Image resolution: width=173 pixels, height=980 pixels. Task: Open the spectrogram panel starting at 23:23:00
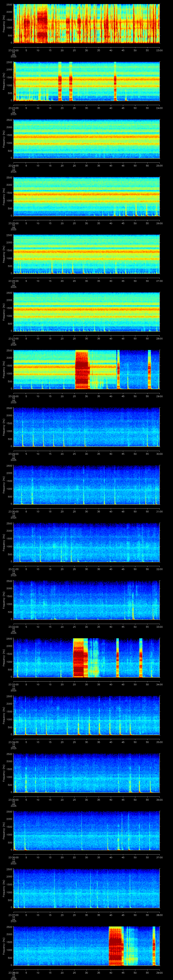87,81
